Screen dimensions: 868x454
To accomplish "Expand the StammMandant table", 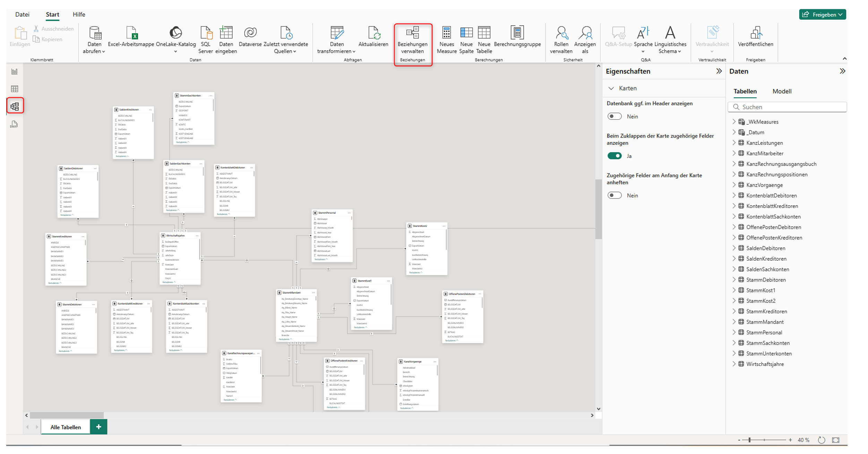I will [734, 322].
